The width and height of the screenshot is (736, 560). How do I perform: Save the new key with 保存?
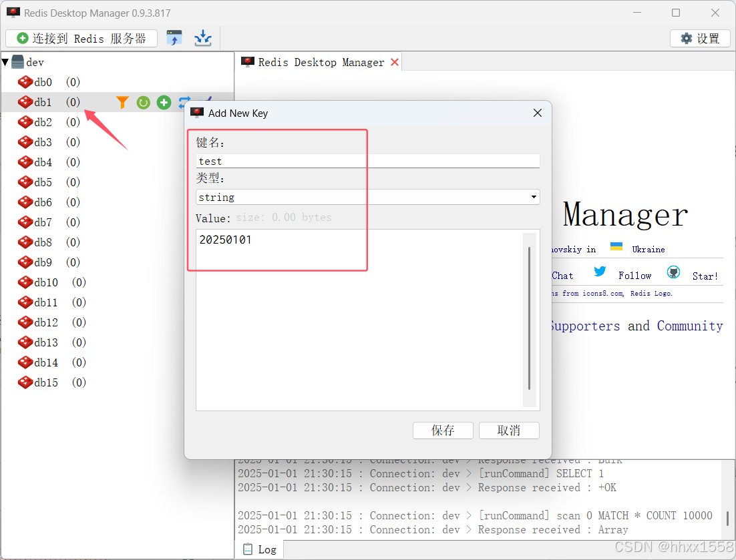point(443,430)
